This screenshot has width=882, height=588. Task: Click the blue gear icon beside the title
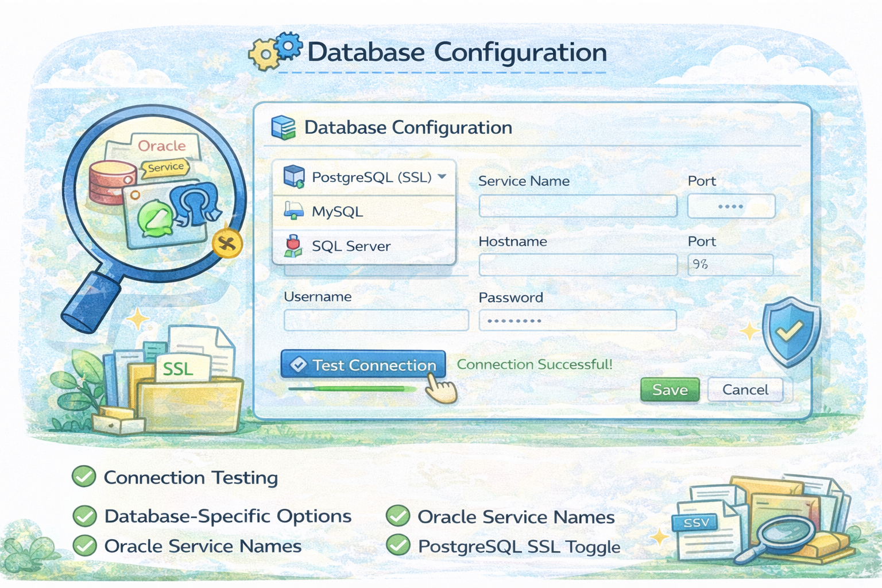tap(288, 46)
